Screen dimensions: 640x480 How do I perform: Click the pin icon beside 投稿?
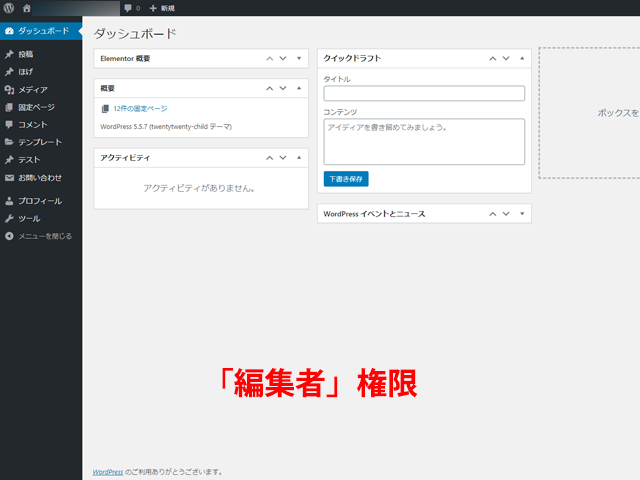click(9, 54)
